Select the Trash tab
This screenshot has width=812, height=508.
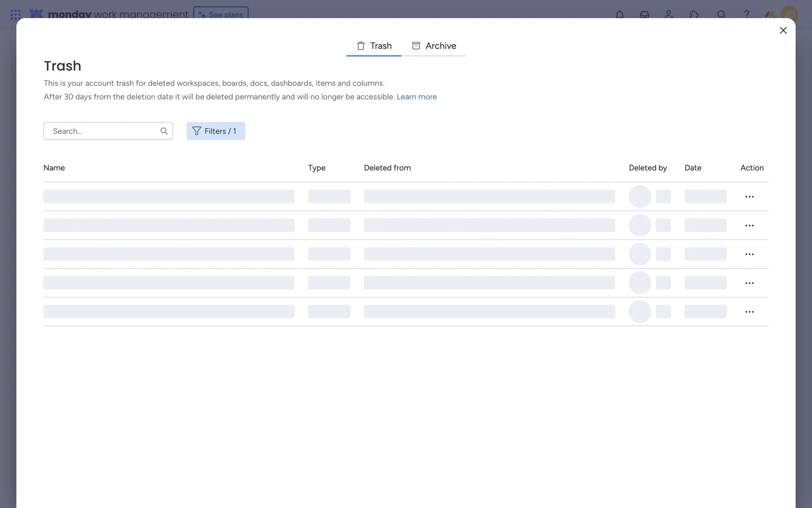(374, 46)
